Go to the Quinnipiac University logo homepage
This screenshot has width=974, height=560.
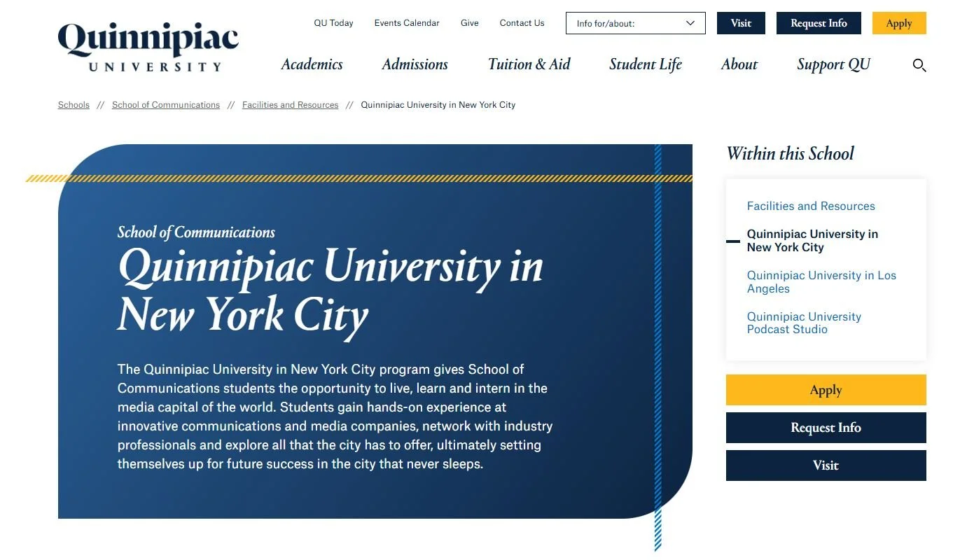148,47
